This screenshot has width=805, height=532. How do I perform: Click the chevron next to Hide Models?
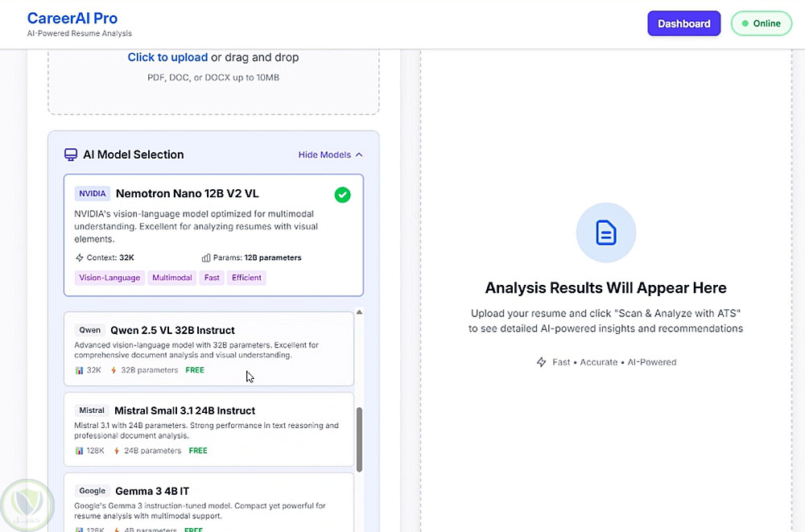359,155
